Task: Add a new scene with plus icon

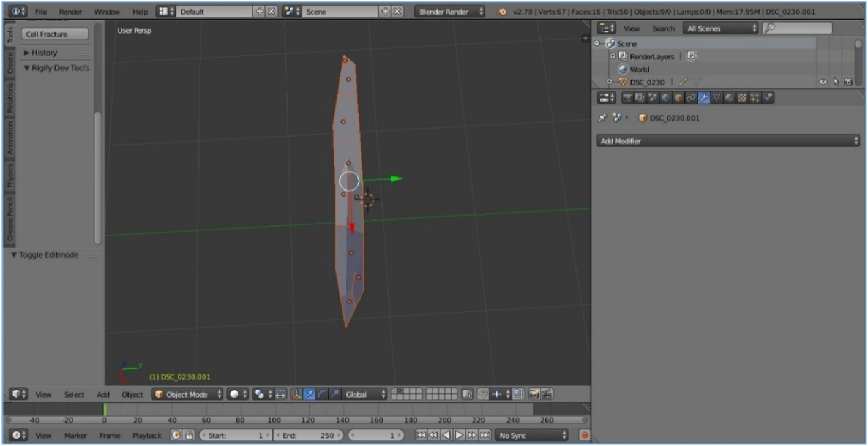Action: click(x=386, y=12)
